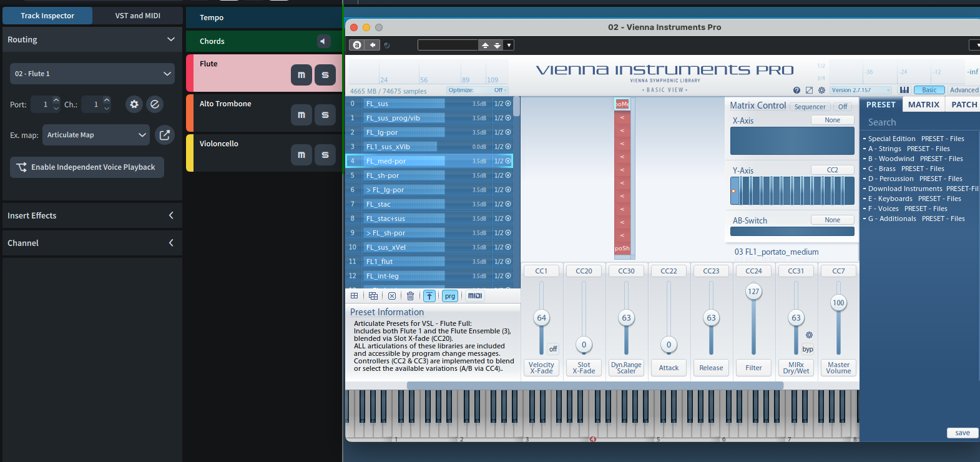This screenshot has width=980, height=462.
Task: Click the MIDI icon button
Action: coord(475,296)
